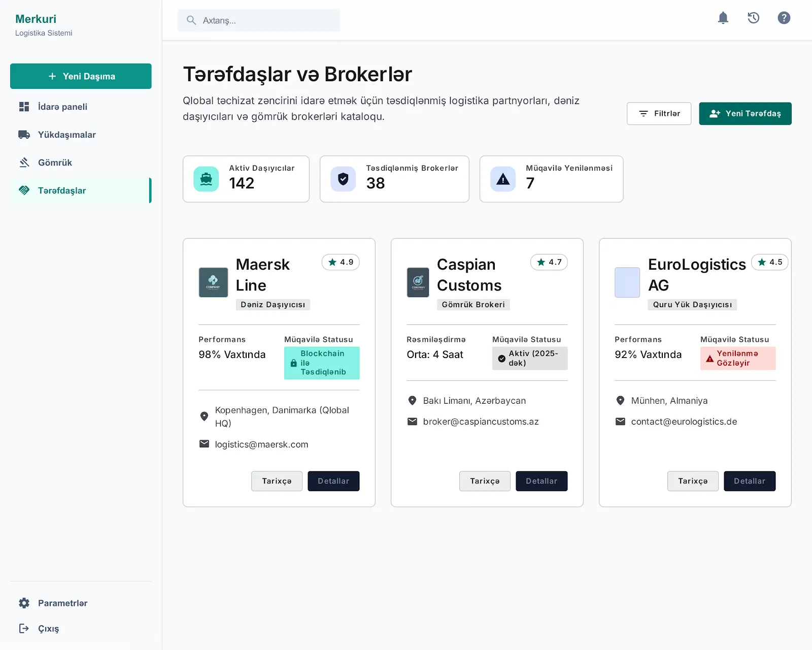812x650 pixels.
Task: Select Tərəfdaşlar in sidebar
Action: 81,190
